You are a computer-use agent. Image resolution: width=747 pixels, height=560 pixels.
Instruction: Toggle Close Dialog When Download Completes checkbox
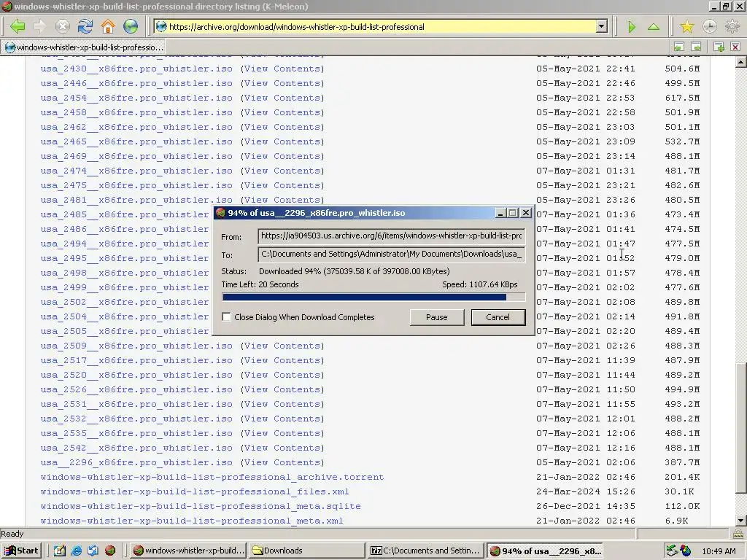point(226,316)
